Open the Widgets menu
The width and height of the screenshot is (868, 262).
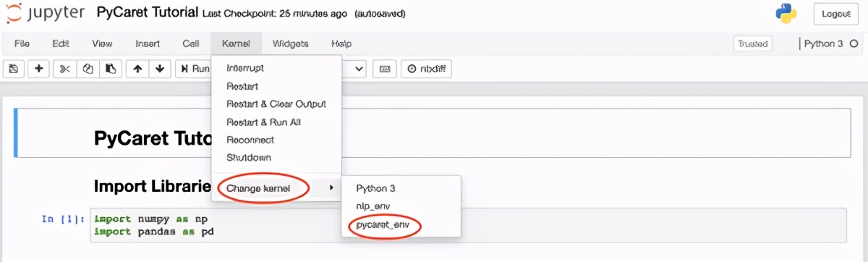[290, 43]
